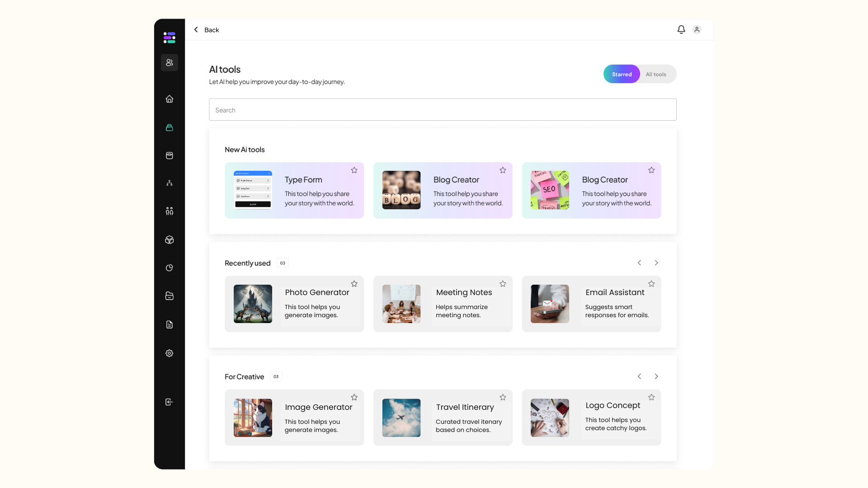Star the Meeting Notes tool

(503, 284)
